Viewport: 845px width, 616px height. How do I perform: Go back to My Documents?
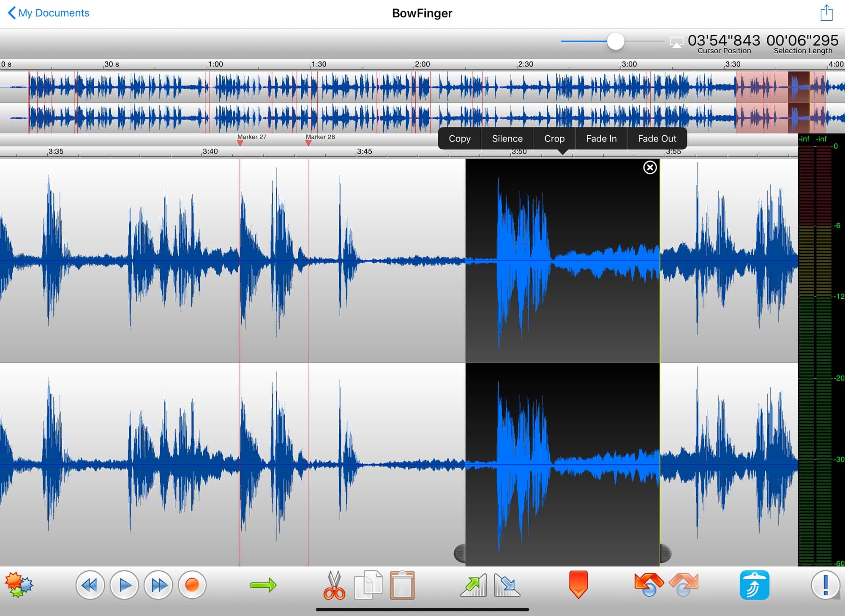pyautogui.click(x=49, y=13)
